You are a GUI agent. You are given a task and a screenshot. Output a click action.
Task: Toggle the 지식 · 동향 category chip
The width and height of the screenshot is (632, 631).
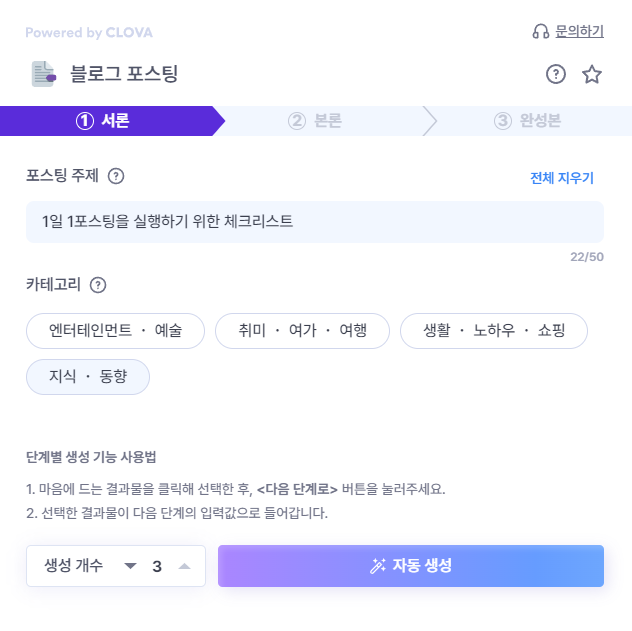88,377
